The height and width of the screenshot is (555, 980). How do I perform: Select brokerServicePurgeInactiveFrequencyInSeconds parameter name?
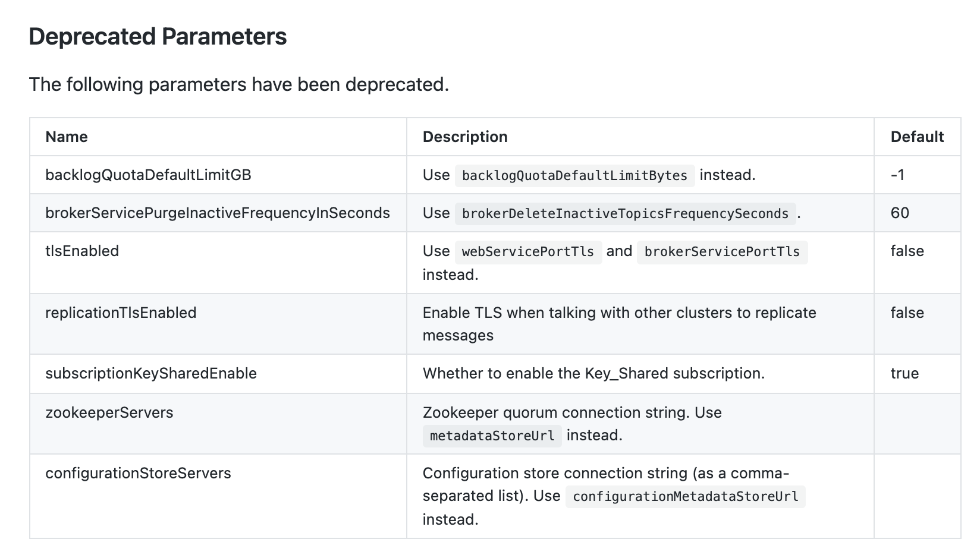[218, 213]
